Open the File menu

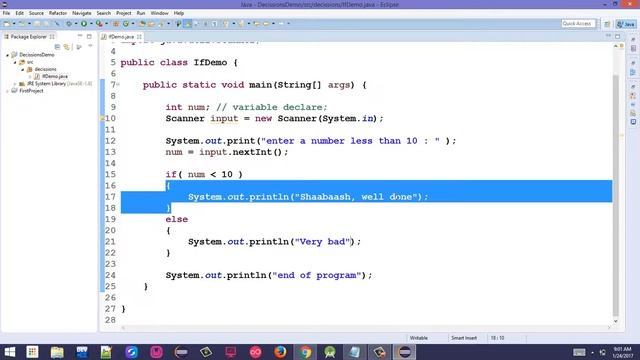6,13
